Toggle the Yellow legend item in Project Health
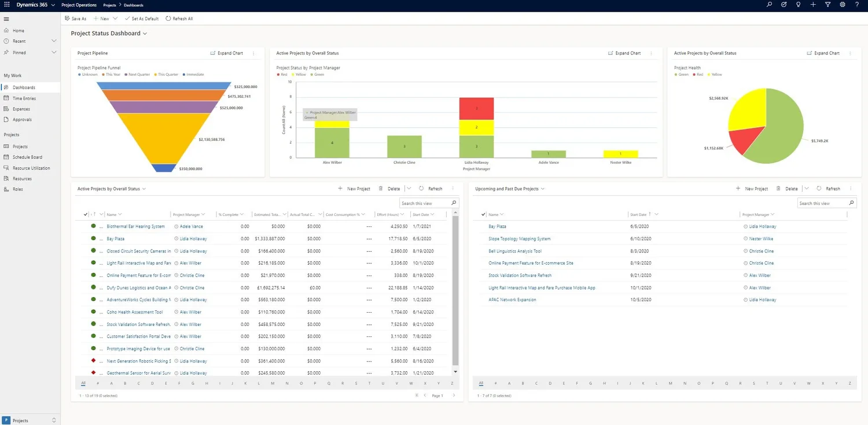The width and height of the screenshot is (868, 425). point(715,75)
